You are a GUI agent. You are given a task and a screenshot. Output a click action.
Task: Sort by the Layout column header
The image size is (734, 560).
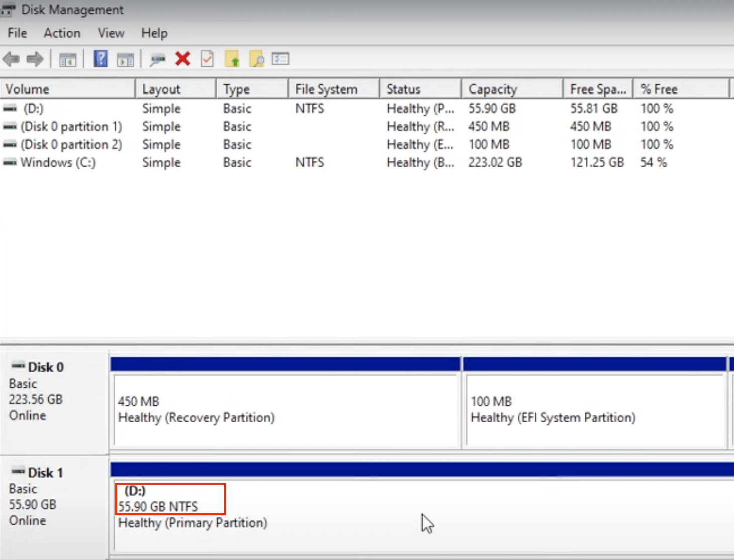176,89
